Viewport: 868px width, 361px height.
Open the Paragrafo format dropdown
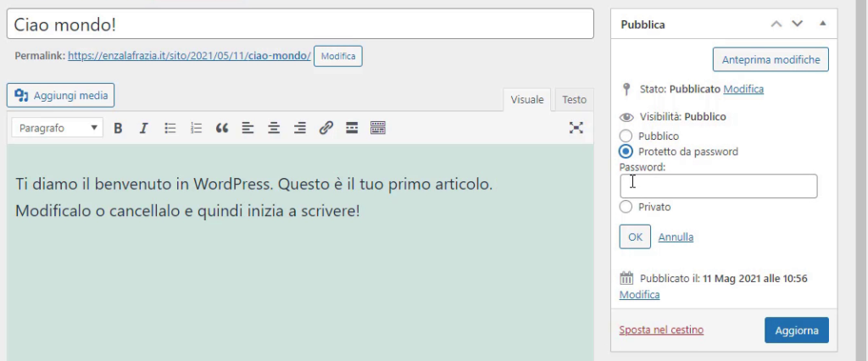coord(58,128)
